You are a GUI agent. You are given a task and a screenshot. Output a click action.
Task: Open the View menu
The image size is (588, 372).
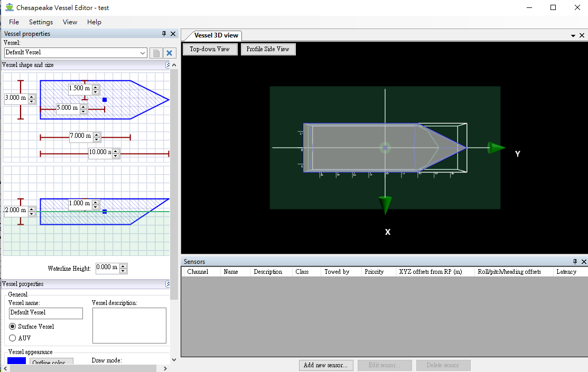(70, 22)
